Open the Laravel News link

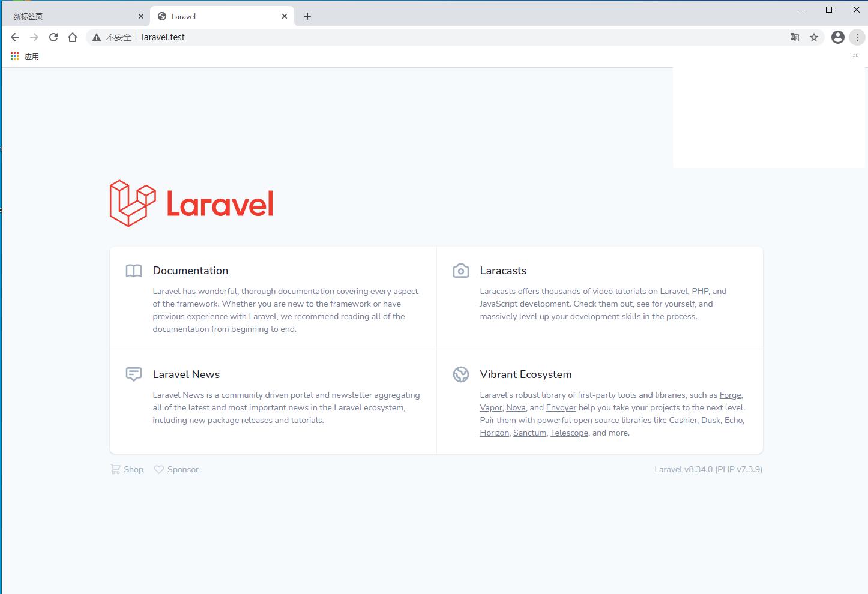(x=186, y=374)
